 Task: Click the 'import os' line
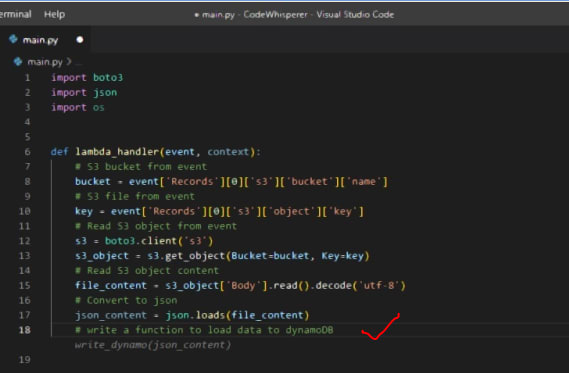pos(78,107)
